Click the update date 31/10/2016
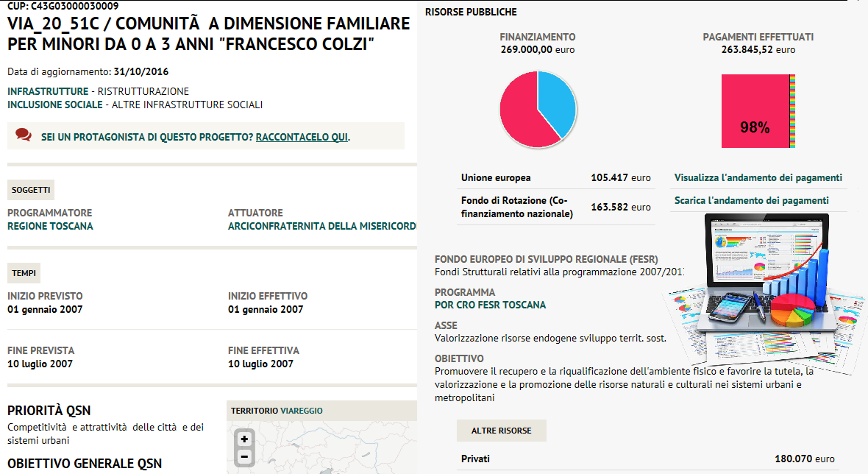 [x=140, y=71]
